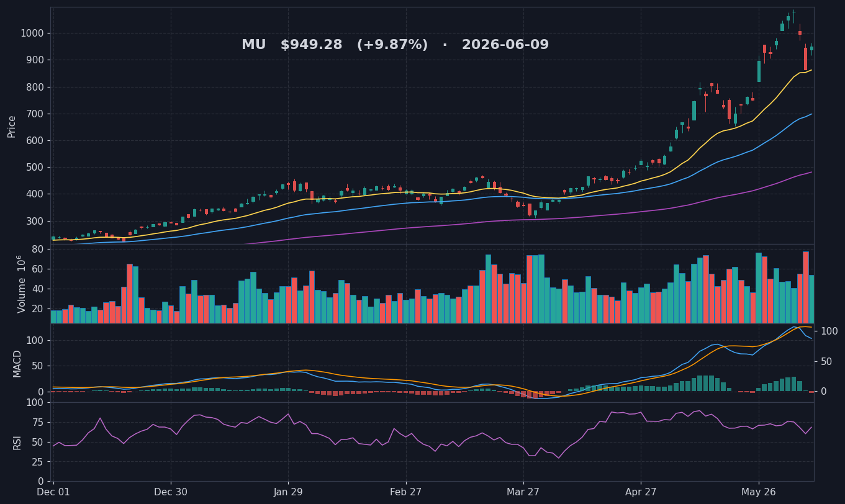
Task: Select the MACD axis label
Action: pyautogui.click(x=17, y=363)
